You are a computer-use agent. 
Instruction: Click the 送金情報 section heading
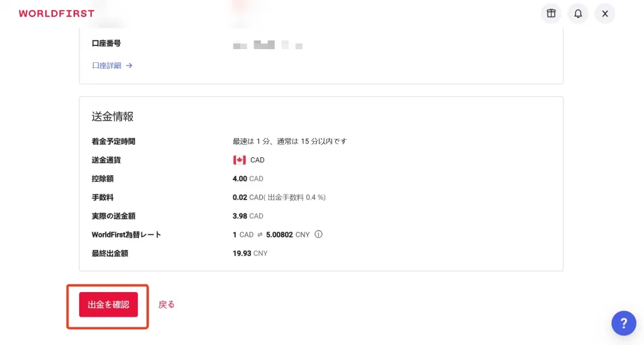[x=113, y=116]
